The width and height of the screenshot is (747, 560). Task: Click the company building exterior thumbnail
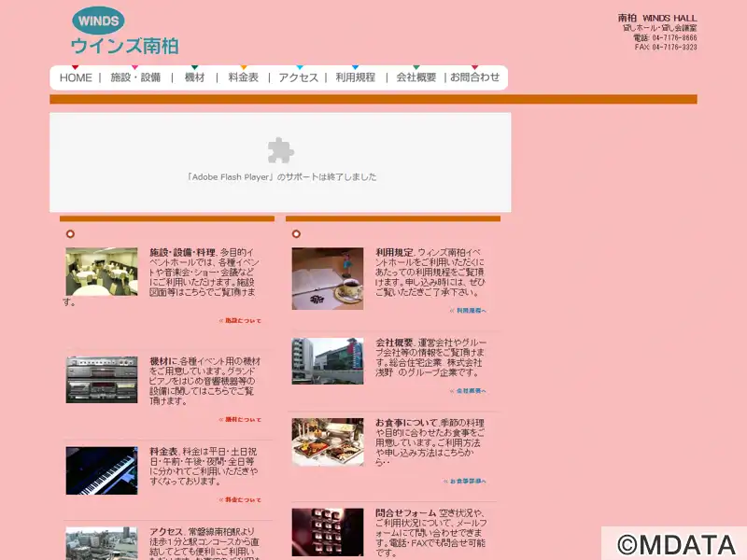328,361
